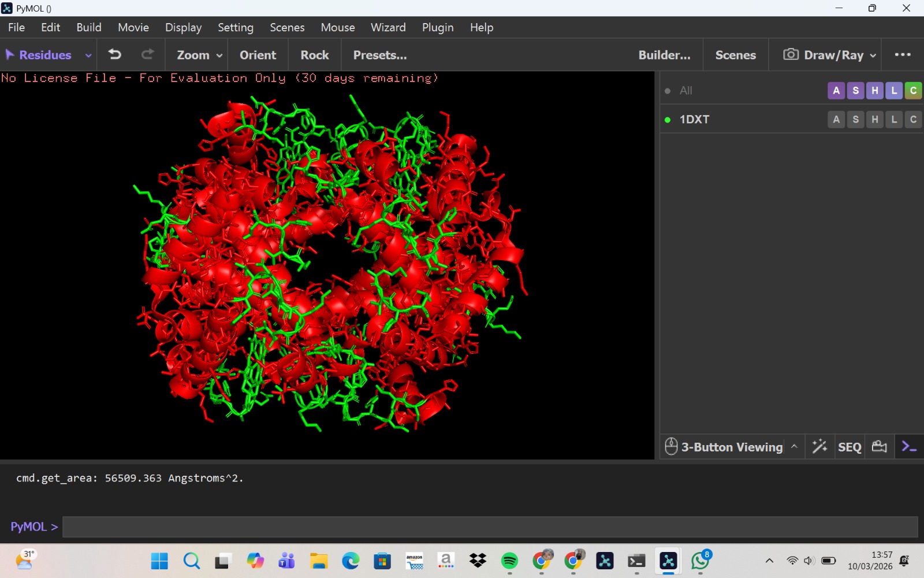The width and height of the screenshot is (924, 578).
Task: Click the magic wand icon
Action: [x=819, y=447]
